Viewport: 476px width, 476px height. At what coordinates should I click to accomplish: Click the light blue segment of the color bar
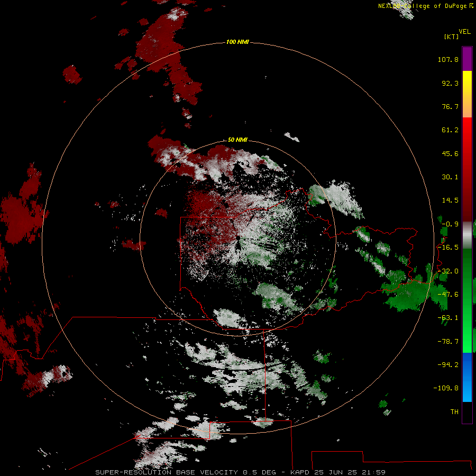tap(467, 390)
